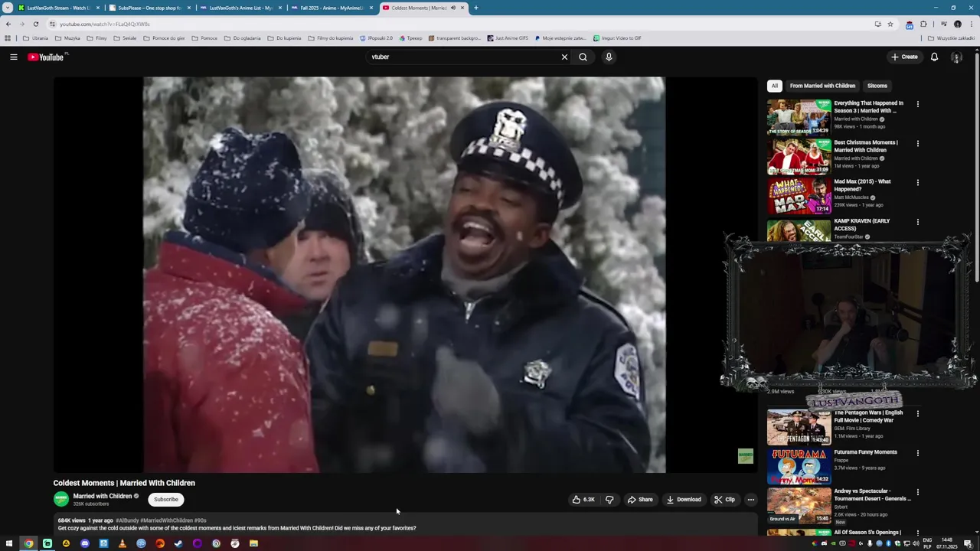This screenshot has width=980, height=551.
Task: Open the Chrome apps grid shortcut
Action: click(8, 37)
